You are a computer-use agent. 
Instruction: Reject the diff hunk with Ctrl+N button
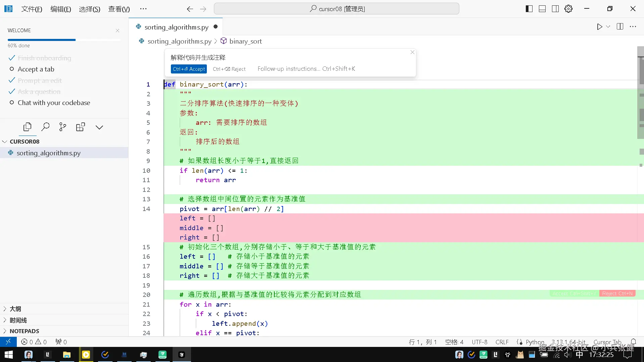click(617, 294)
